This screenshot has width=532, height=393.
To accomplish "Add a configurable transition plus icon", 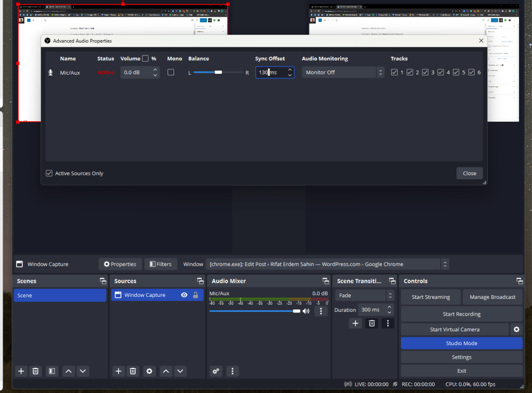I will [355, 323].
